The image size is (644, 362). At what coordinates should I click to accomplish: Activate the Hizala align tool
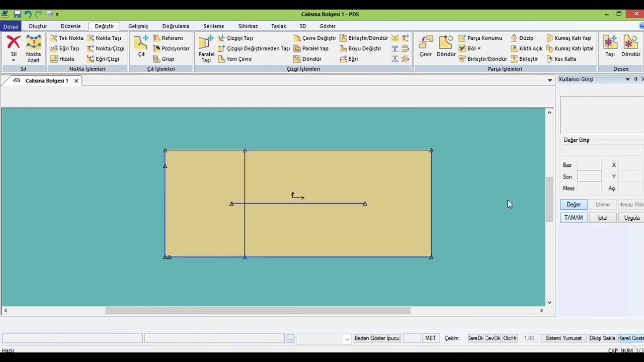tap(62, 59)
